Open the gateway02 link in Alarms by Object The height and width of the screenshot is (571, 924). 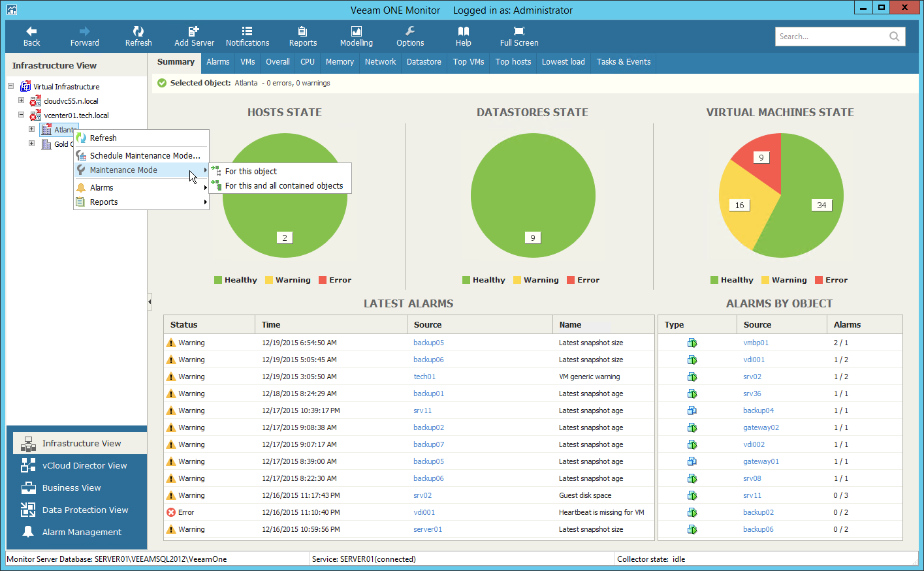coord(761,427)
